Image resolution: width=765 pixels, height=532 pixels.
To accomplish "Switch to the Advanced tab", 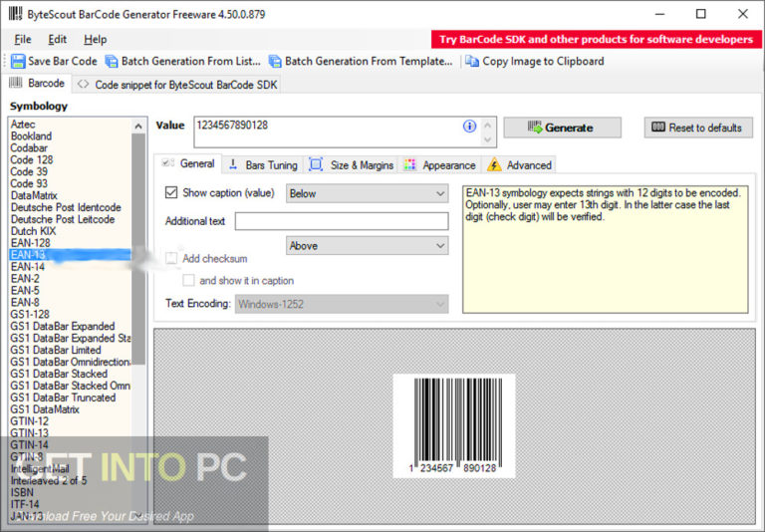I will (x=519, y=165).
